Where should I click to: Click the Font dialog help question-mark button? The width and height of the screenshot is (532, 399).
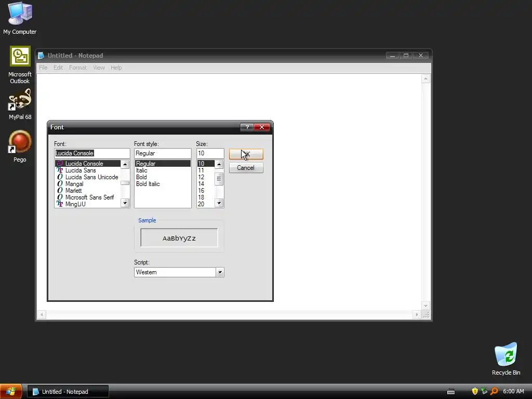point(247,127)
